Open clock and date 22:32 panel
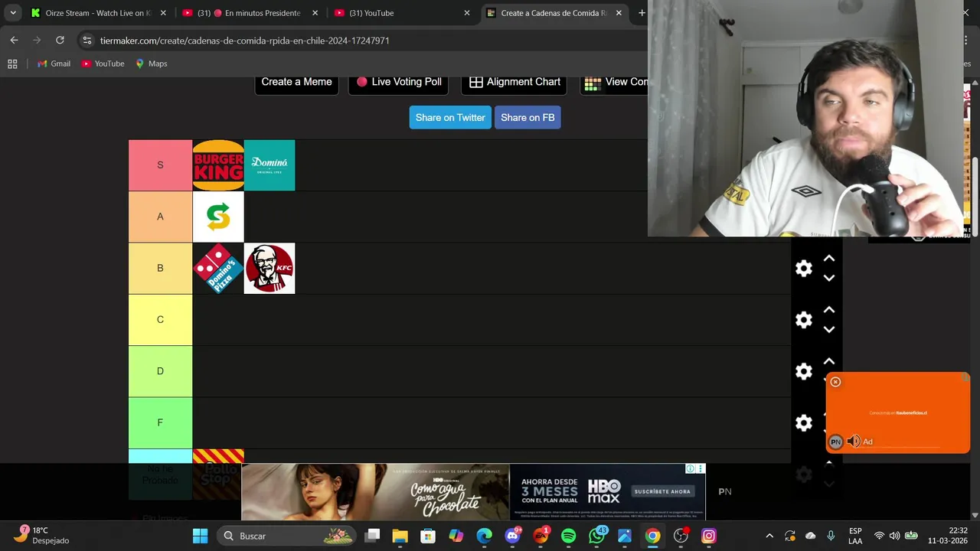Screen dimensions: 980x551 pos(948,536)
